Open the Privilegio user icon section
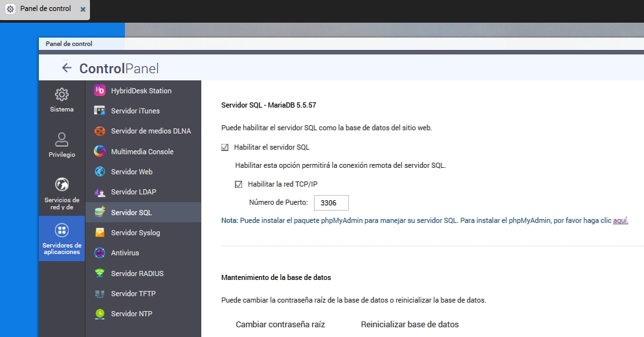Image resolution: width=644 pixels, height=337 pixels. [62, 140]
